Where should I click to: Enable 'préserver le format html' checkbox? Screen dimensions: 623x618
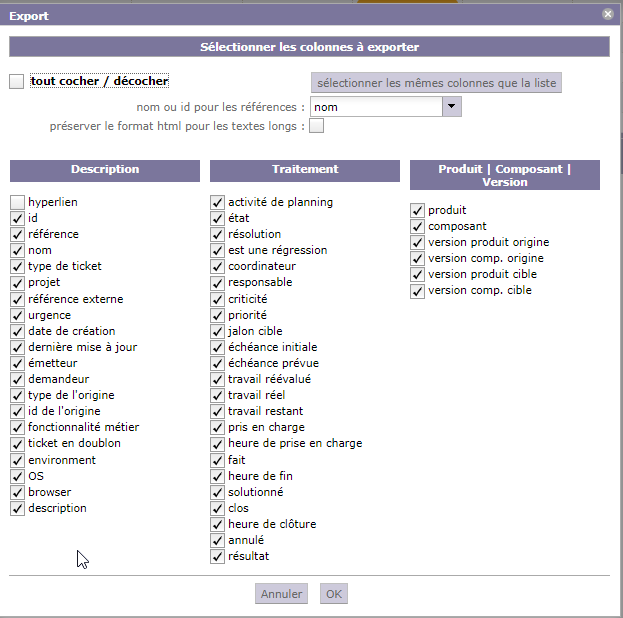[317, 126]
